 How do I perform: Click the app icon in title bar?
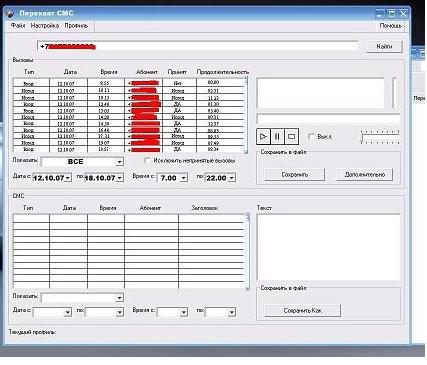(x=10, y=14)
